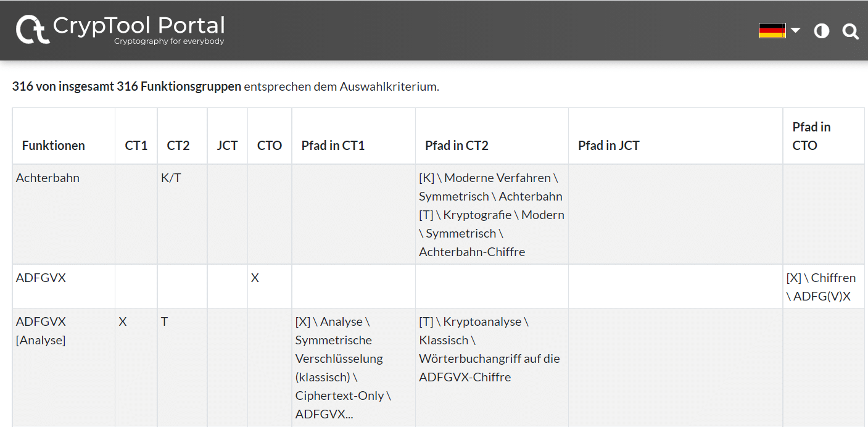Click the JCT column header
This screenshot has height=427, width=868.
(227, 146)
